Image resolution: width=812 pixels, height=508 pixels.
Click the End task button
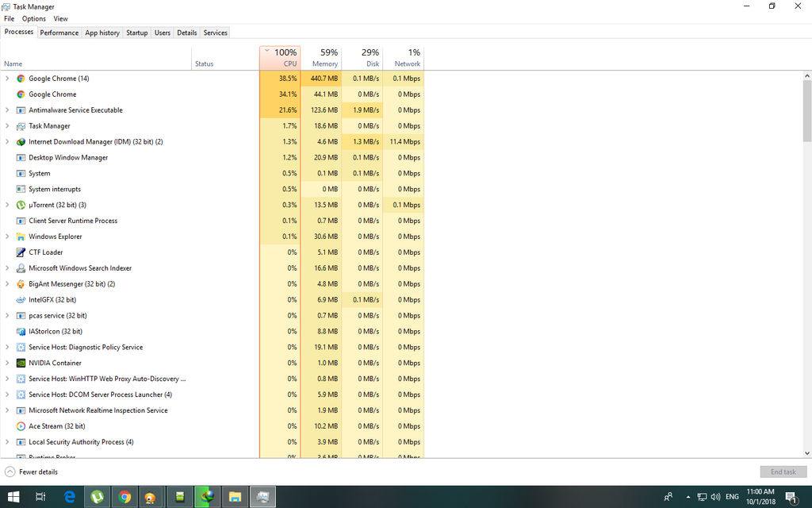(x=783, y=471)
